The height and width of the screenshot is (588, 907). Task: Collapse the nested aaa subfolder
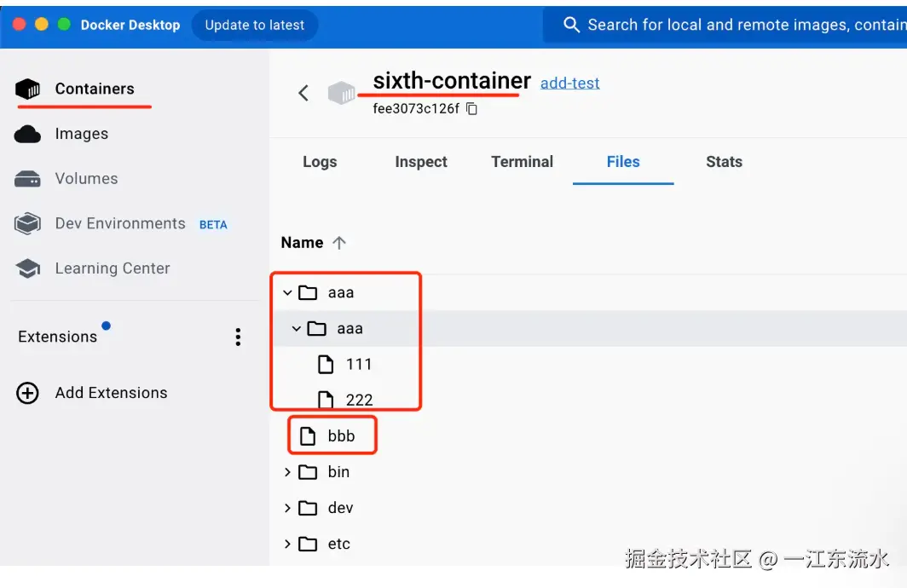pos(297,329)
